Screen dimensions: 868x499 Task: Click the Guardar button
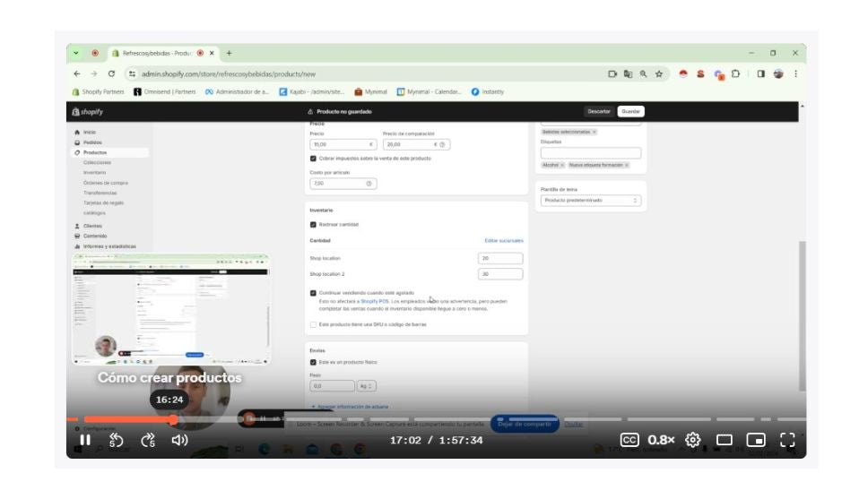click(x=630, y=111)
